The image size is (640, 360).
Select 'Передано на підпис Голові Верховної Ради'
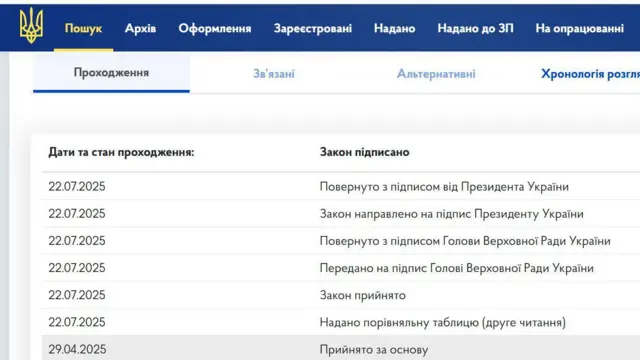coord(456,268)
